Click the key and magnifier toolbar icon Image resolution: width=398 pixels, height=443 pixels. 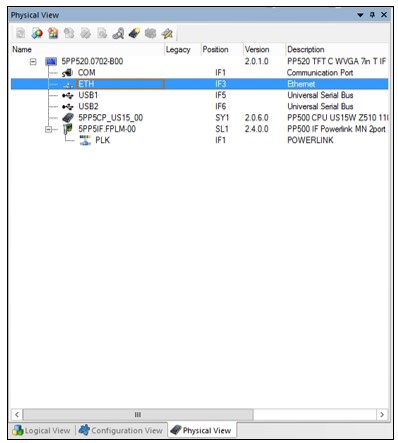coord(118,33)
